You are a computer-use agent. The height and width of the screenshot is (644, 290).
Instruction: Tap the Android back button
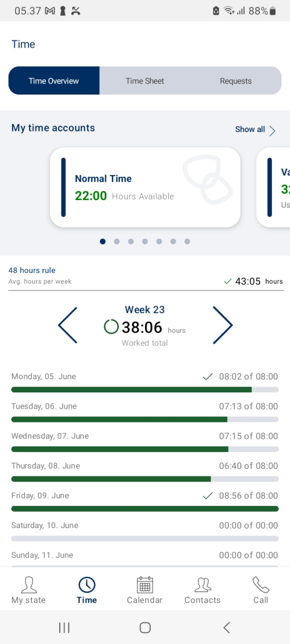coord(226,627)
